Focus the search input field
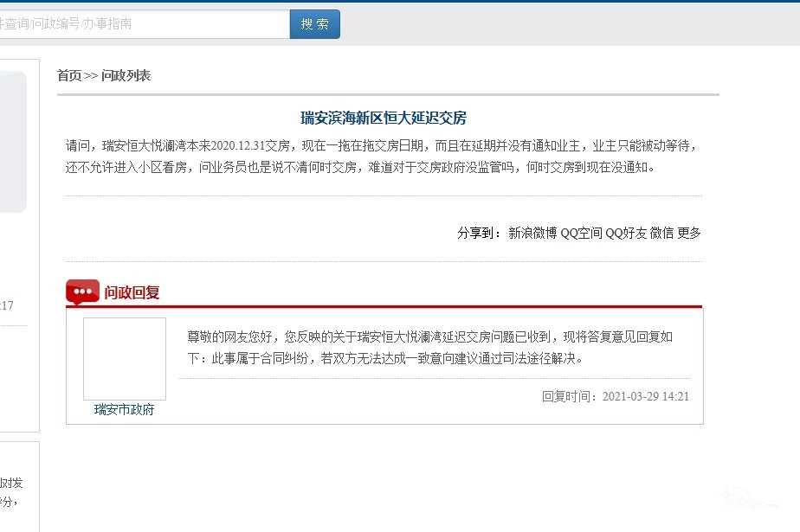Screen dimensions: 800x532 tap(145, 24)
